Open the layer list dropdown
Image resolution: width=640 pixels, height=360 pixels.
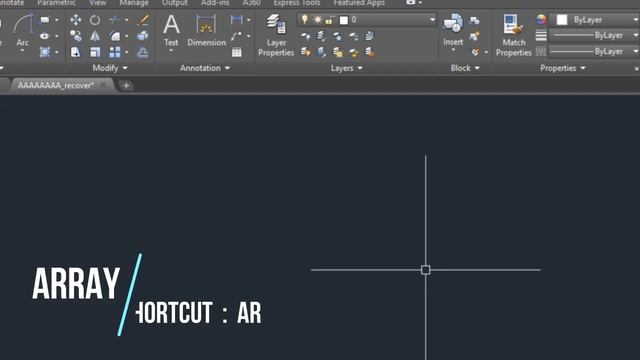[x=432, y=20]
